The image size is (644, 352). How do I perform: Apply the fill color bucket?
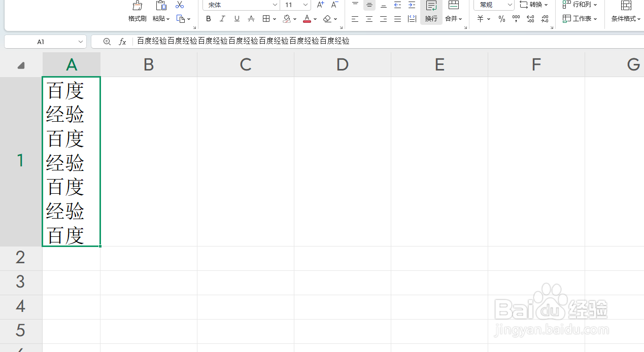(x=287, y=19)
